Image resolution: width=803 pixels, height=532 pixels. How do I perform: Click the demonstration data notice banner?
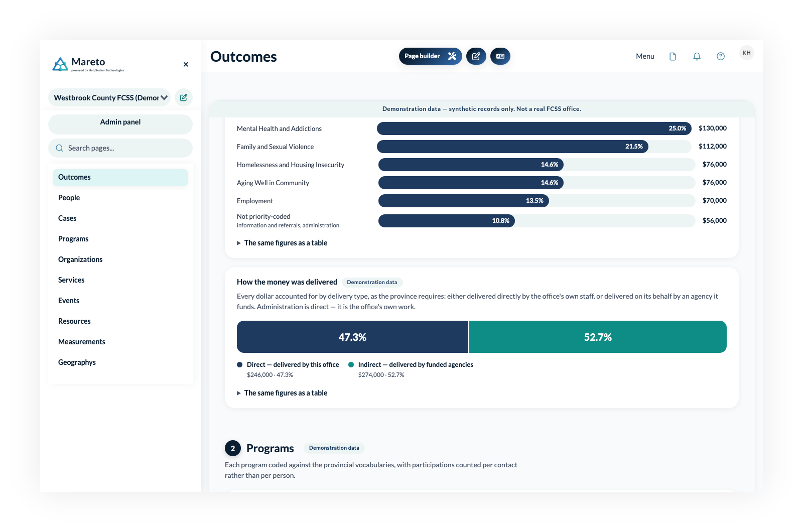click(482, 109)
